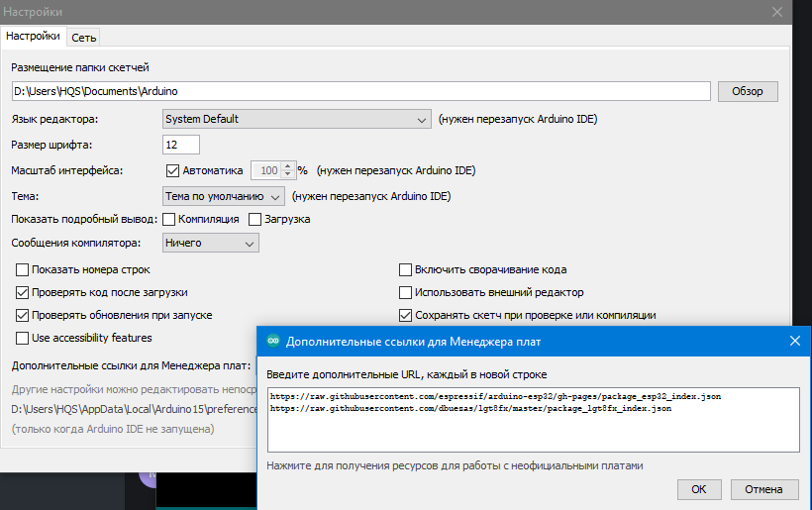
Task: Enable Use accessibility features checkbox
Action: (x=22, y=338)
